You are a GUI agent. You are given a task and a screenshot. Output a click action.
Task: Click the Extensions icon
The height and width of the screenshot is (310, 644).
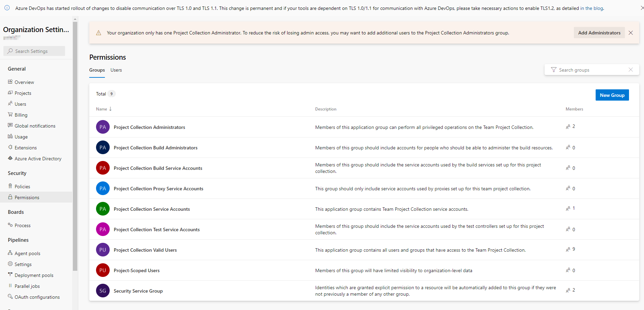tap(10, 147)
